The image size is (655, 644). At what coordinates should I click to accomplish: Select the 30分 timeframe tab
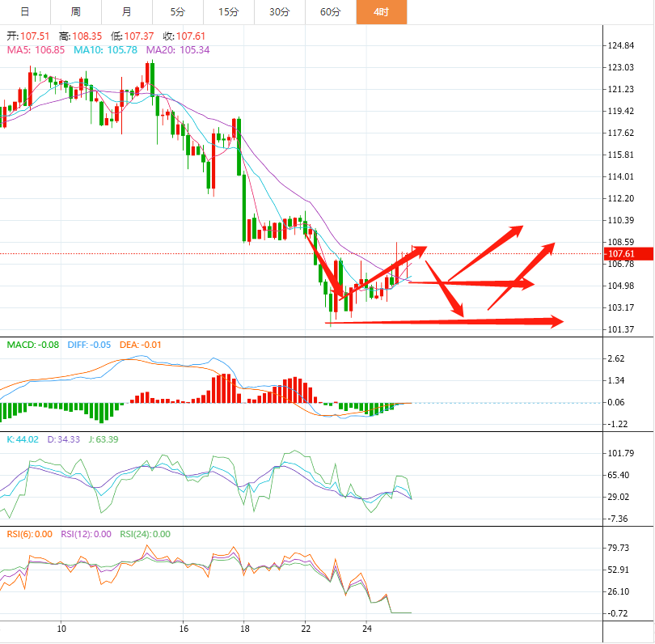click(x=280, y=11)
